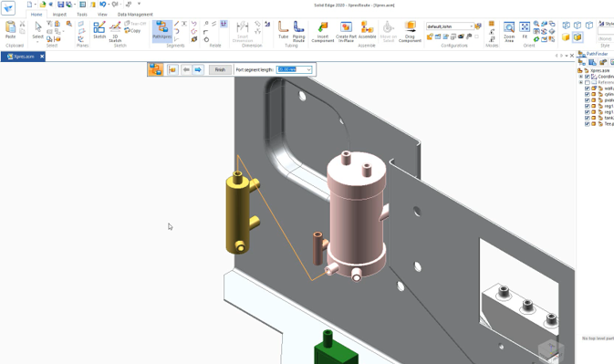Switch to the Inspect ribbon tab

pos(59,15)
